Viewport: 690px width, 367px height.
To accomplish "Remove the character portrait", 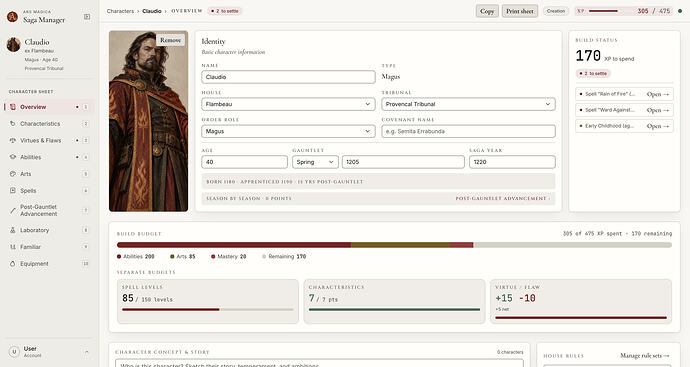I will 170,40.
